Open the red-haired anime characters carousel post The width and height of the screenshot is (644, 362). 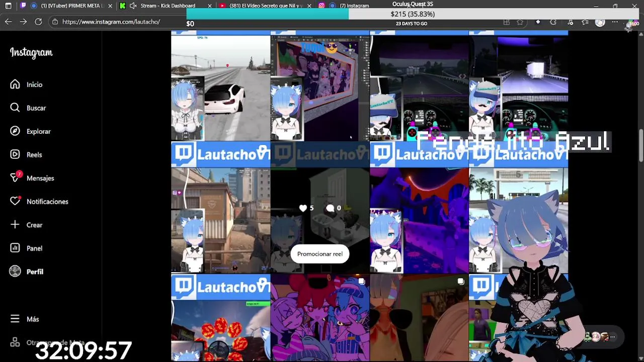[320, 318]
